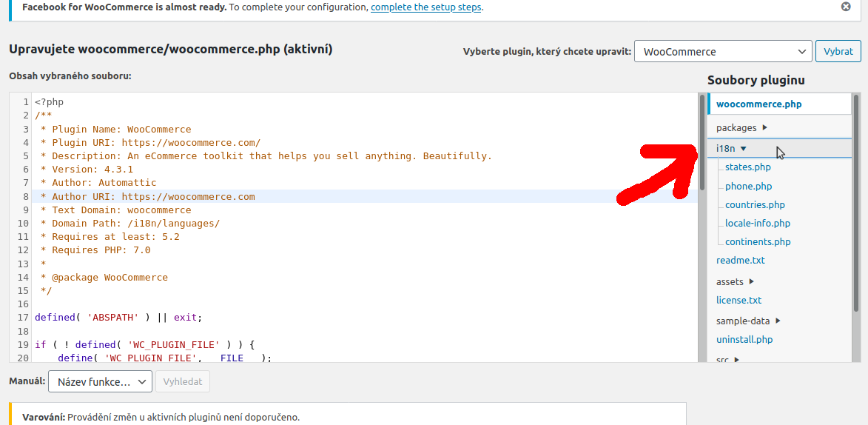The height and width of the screenshot is (425, 868).
Task: Click the Description comment line in code
Action: point(266,156)
